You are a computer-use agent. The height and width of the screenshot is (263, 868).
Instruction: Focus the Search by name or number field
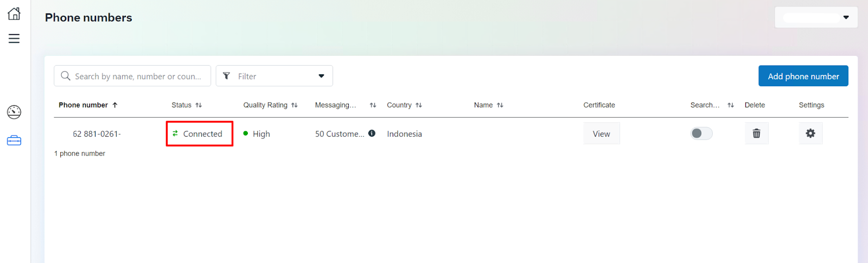point(132,76)
